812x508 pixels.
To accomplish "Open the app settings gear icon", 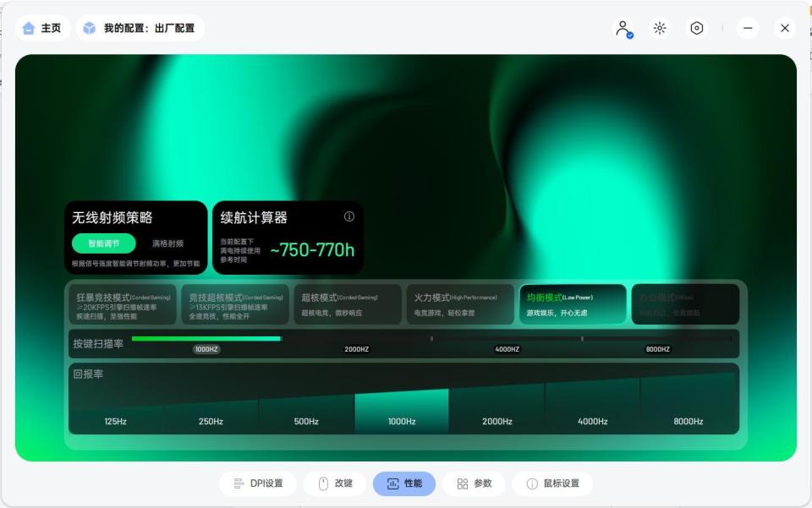I will (x=694, y=27).
